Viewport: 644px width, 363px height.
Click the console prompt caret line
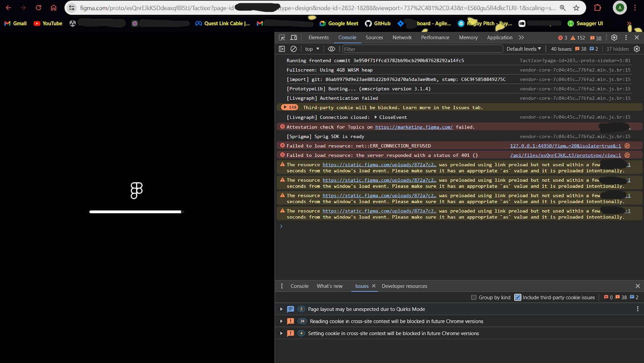pyautogui.click(x=459, y=226)
